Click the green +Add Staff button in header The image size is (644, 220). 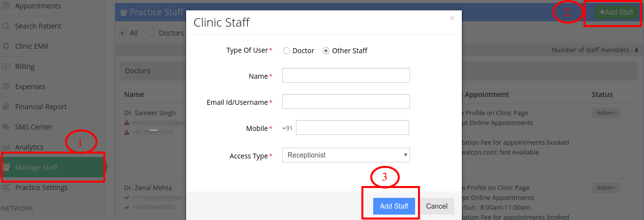(x=616, y=12)
